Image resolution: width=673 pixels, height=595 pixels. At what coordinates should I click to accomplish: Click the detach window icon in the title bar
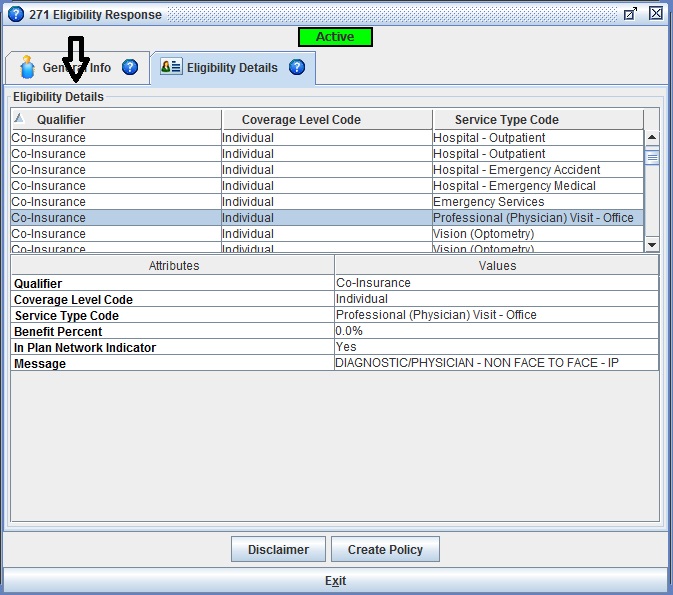(x=630, y=14)
